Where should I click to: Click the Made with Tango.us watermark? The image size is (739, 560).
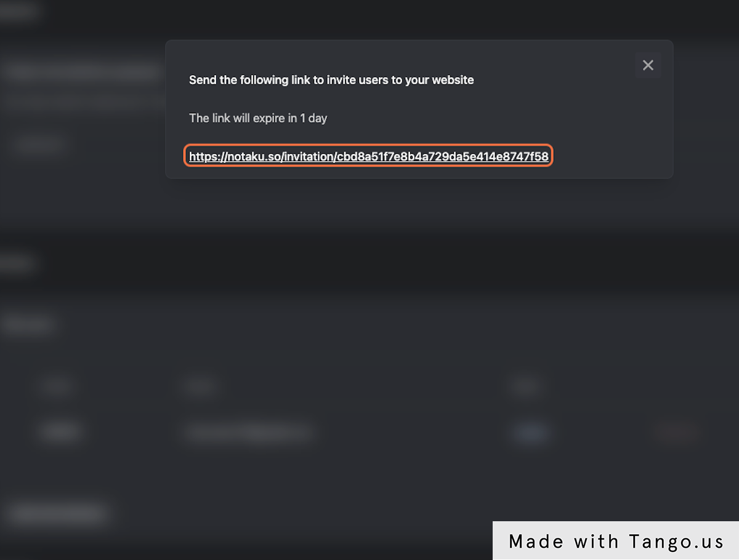(616, 541)
